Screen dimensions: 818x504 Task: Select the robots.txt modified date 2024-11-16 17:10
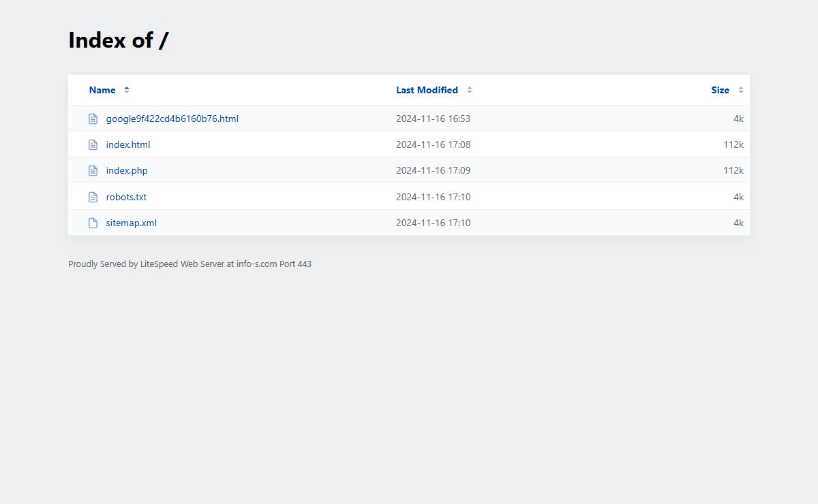click(433, 197)
